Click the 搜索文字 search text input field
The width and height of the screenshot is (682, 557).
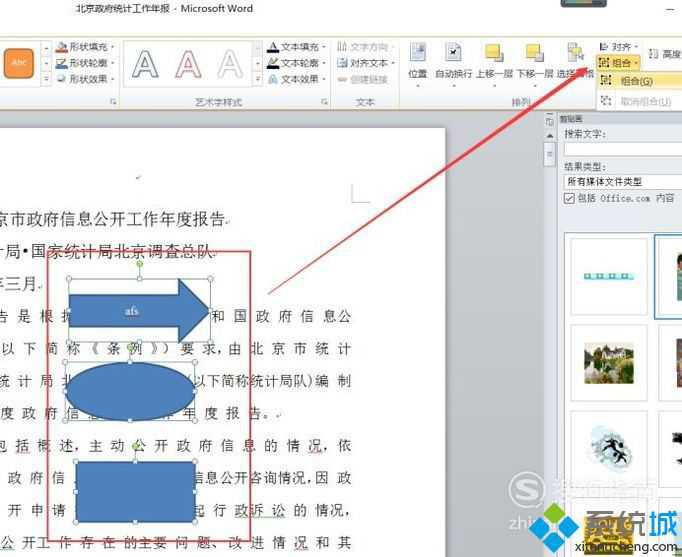(x=623, y=150)
